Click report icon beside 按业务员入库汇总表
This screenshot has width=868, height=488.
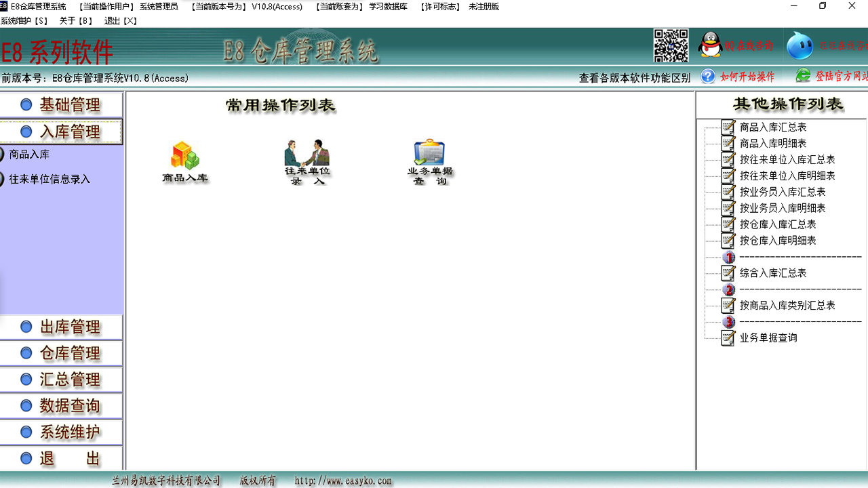pyautogui.click(x=728, y=192)
